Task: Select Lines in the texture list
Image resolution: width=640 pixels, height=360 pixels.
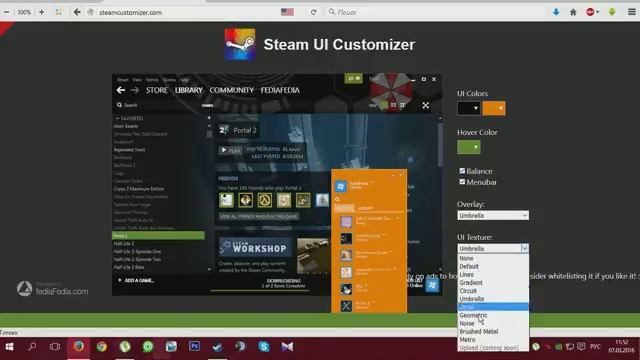Action: (493, 274)
